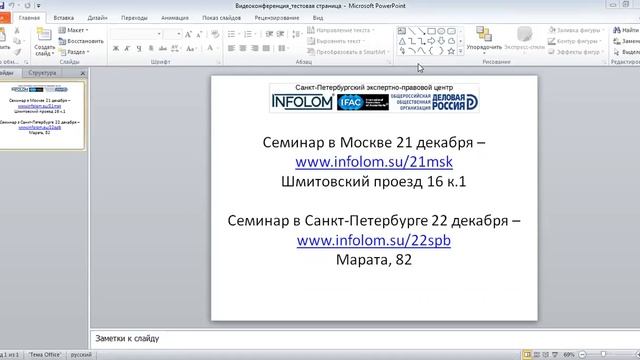Click the Increase Font Size icon
The height and width of the screenshot is (360, 640).
tap(188, 35)
